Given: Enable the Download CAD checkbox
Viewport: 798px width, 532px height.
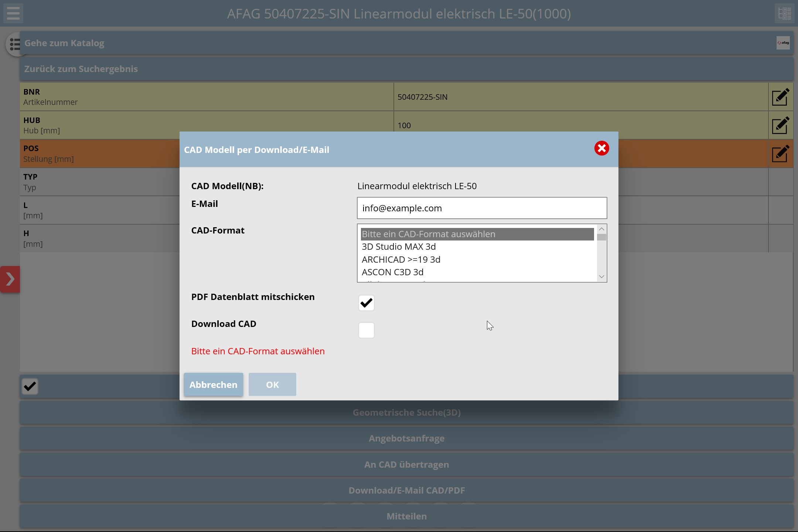Looking at the screenshot, I should point(366,330).
